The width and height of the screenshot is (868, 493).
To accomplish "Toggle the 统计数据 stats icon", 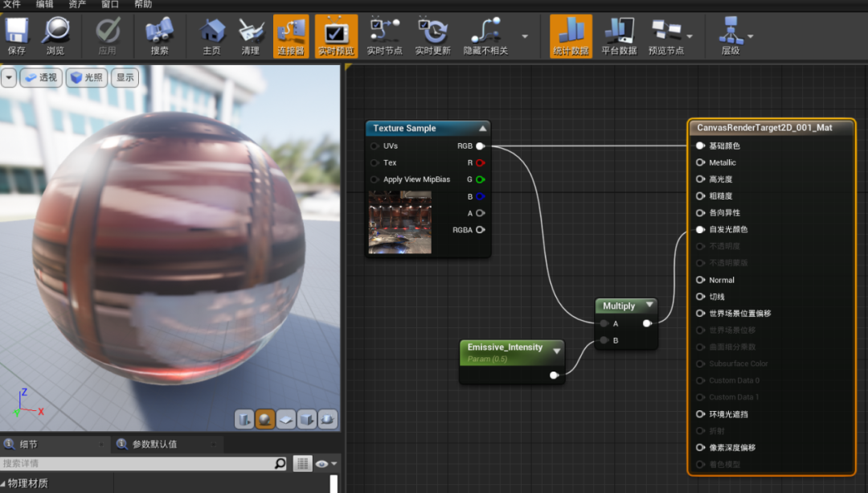I will tap(571, 36).
